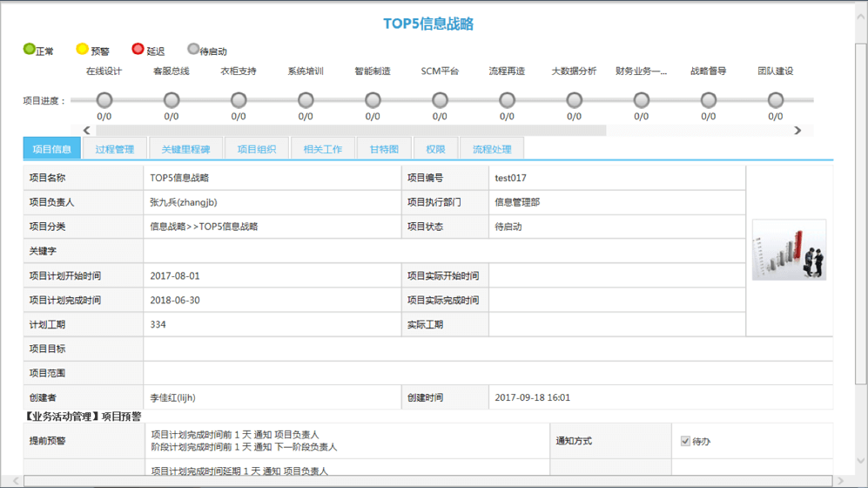Open the 关键里程碑 tab
This screenshot has width=868, height=488.
point(185,149)
